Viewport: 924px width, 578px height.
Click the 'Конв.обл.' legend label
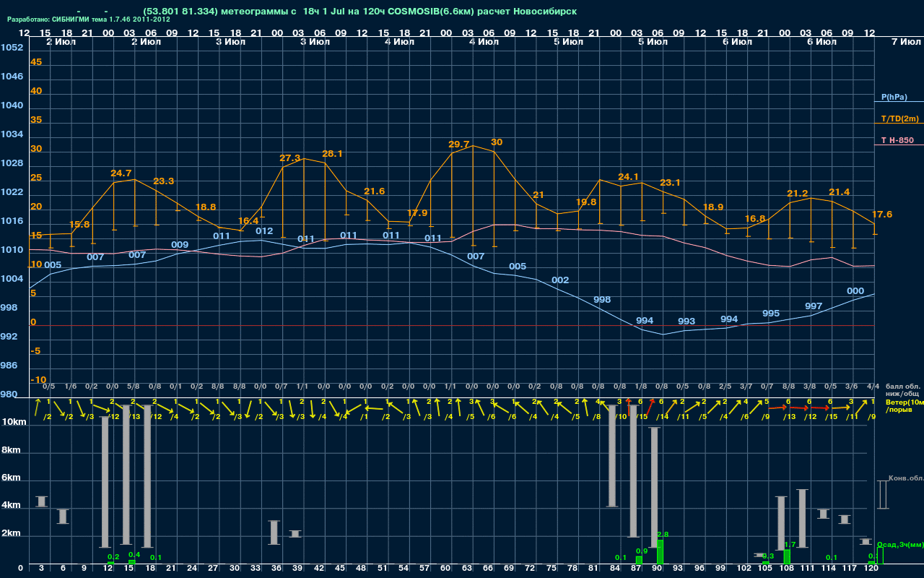[905, 478]
